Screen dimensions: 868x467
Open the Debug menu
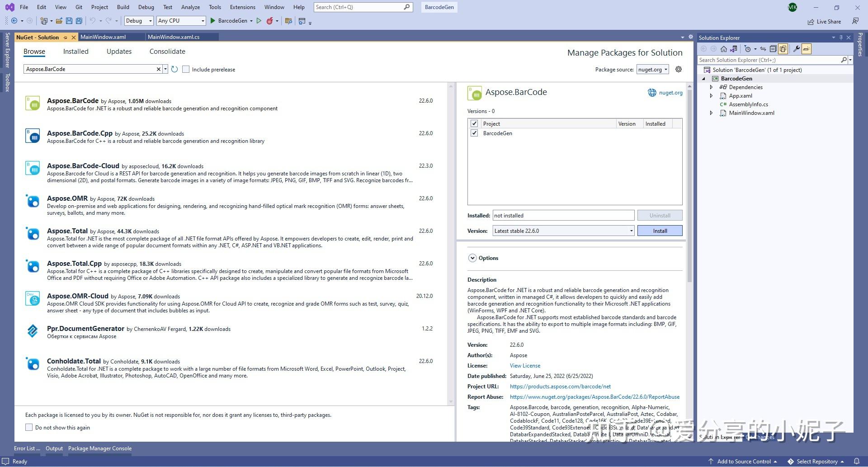coord(146,7)
